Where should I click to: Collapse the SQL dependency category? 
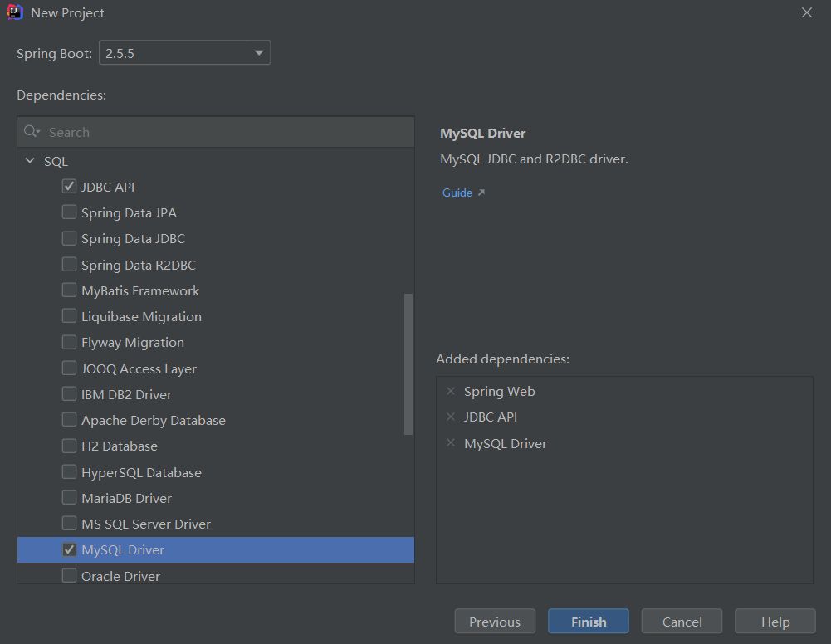click(30, 161)
